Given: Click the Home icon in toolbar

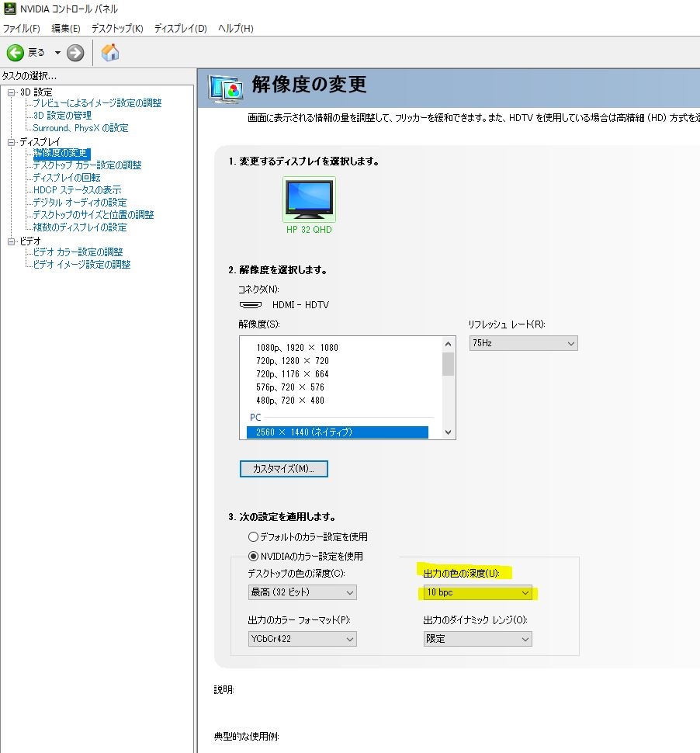Looking at the screenshot, I should pyautogui.click(x=110, y=52).
